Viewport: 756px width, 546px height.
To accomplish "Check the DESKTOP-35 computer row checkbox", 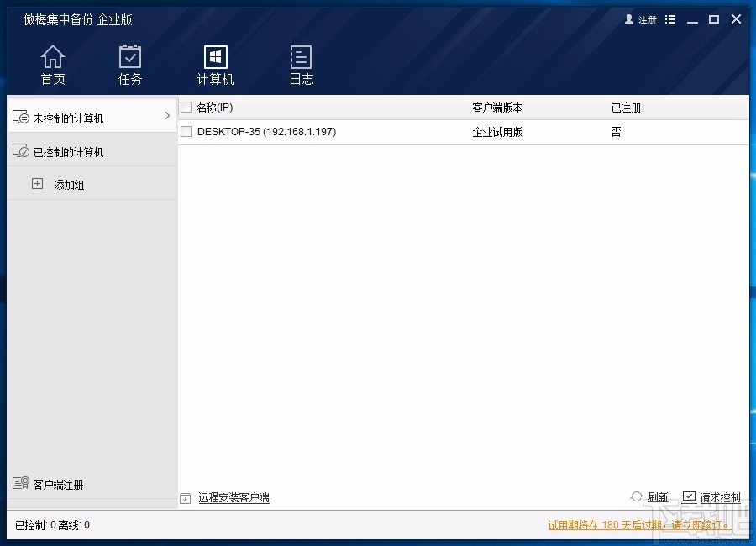I will 186,132.
